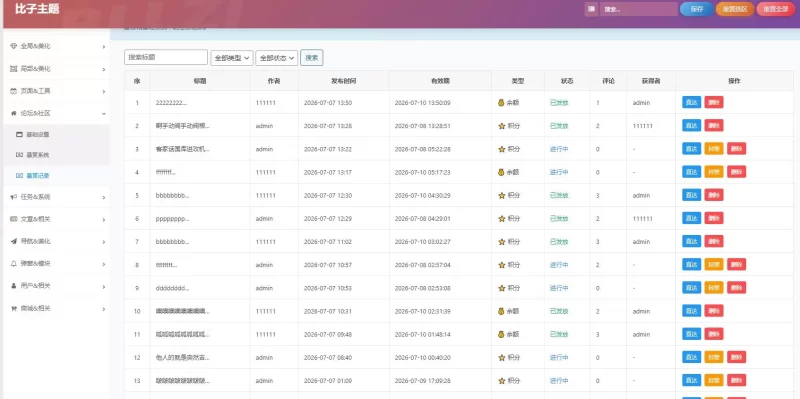Click the star icon in table row 6
This screenshot has height=399, width=800.
(501, 218)
